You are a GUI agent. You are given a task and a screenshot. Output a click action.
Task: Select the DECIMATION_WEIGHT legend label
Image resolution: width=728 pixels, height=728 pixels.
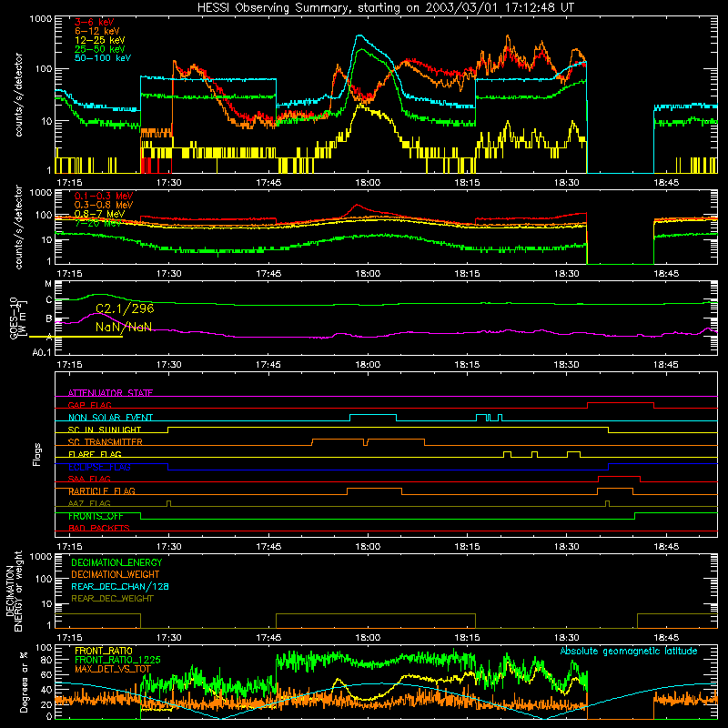click(x=116, y=574)
